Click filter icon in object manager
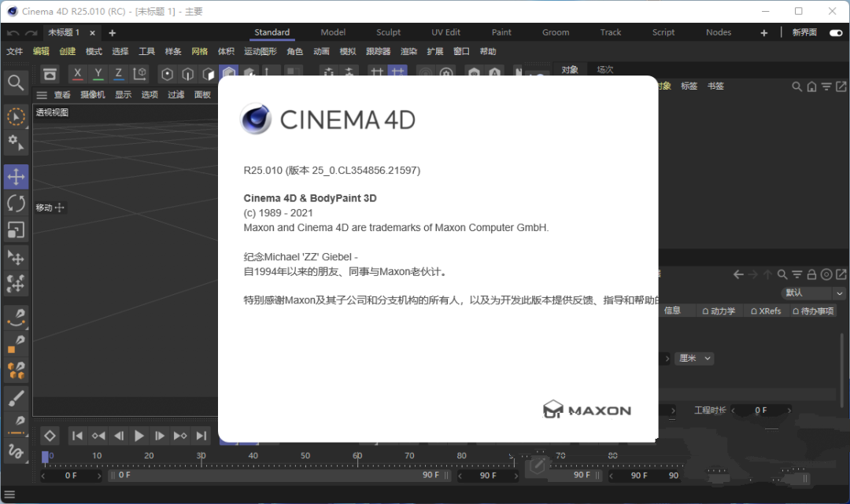The image size is (850, 504). click(826, 86)
